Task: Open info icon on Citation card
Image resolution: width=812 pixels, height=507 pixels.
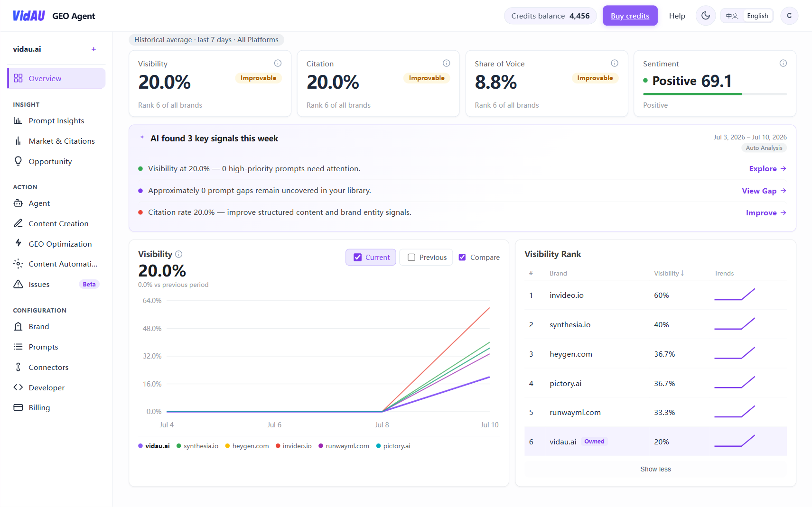Action: (446, 63)
